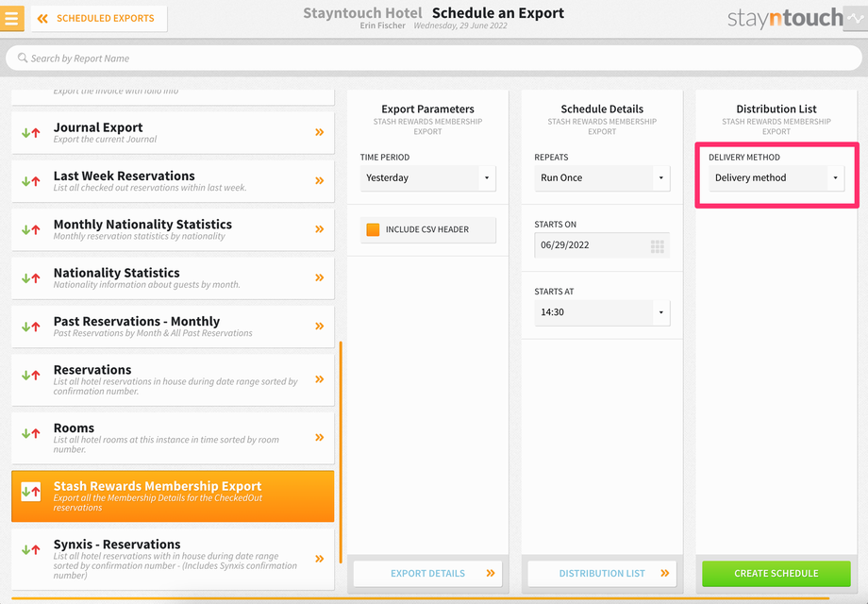
Task: Select the Reservations title text
Action: coord(92,370)
